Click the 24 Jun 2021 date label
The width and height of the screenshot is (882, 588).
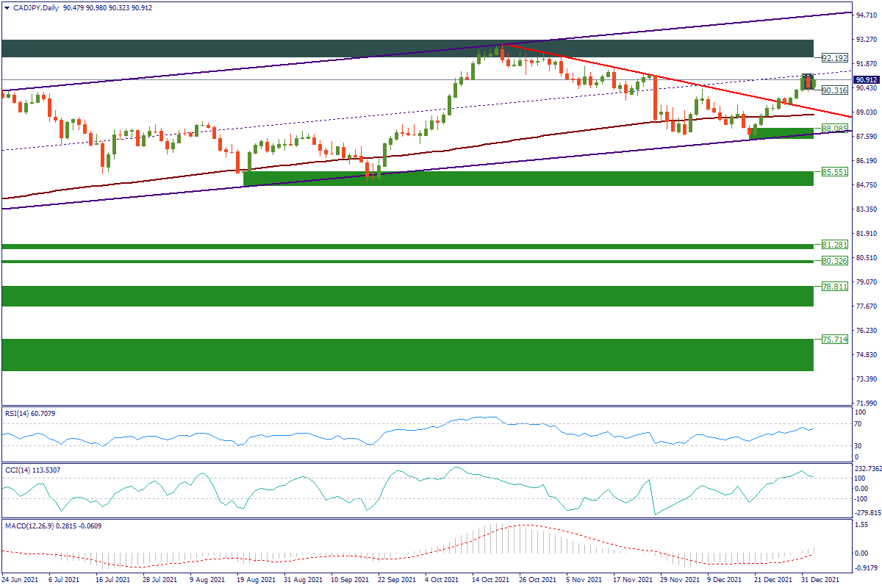coord(21,580)
